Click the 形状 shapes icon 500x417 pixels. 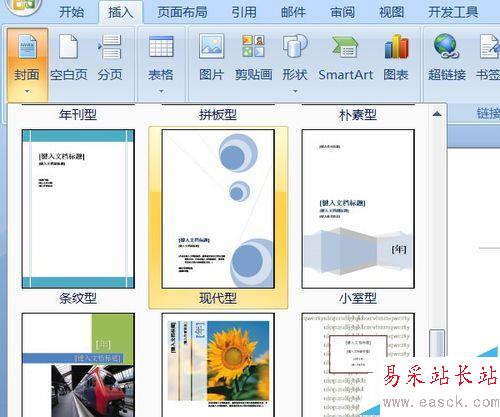pos(295,47)
